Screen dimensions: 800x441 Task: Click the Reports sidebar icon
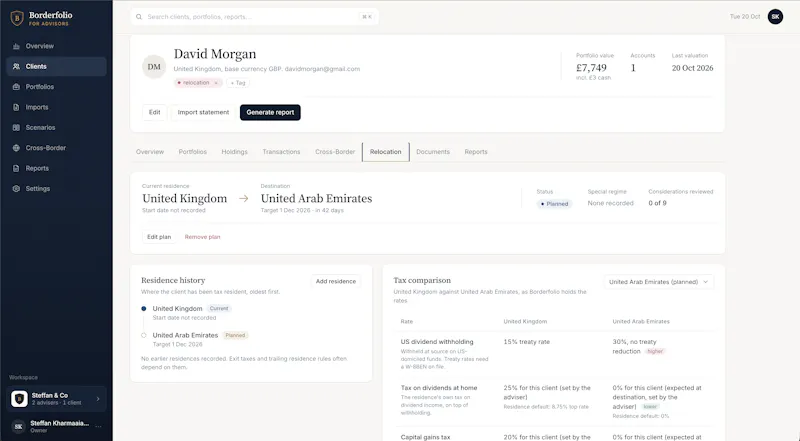tap(16, 168)
